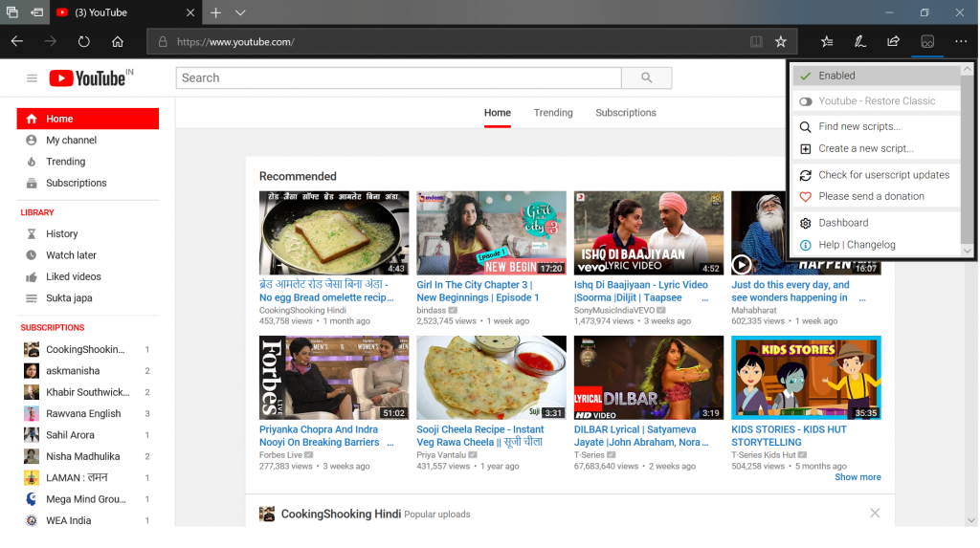
Task: Add page to favorites with star icon
Action: click(x=781, y=42)
